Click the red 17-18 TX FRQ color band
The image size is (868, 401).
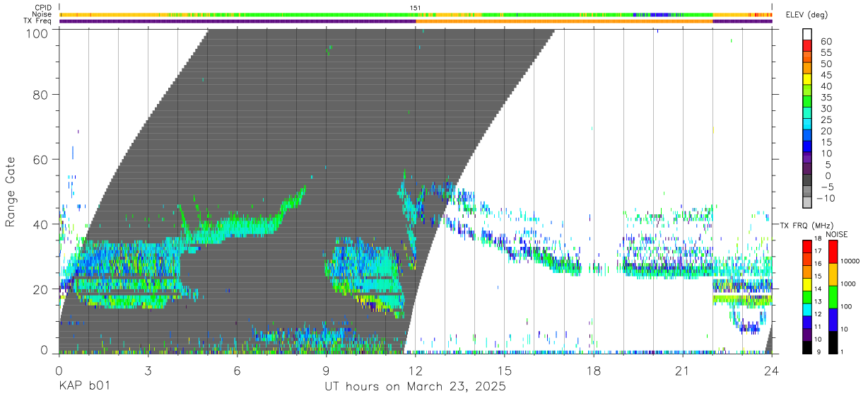(x=807, y=246)
